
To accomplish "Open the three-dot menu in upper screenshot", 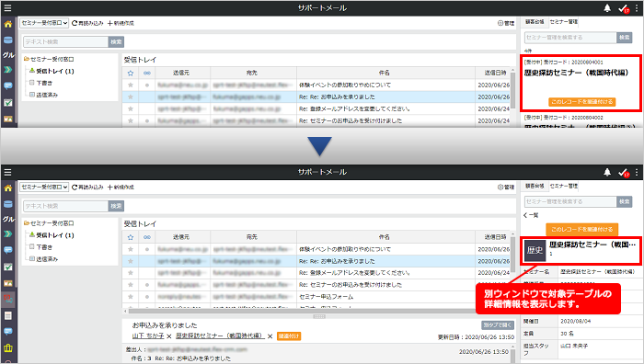I will (x=637, y=7).
